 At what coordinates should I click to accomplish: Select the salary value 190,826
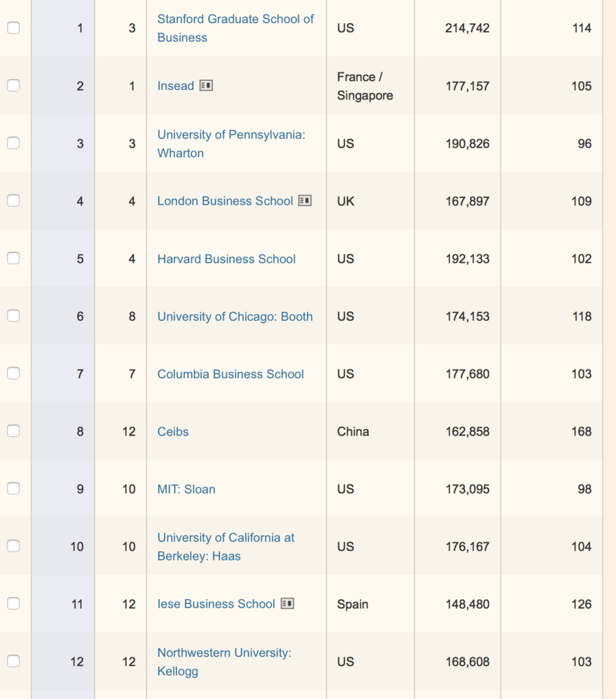pos(468,143)
